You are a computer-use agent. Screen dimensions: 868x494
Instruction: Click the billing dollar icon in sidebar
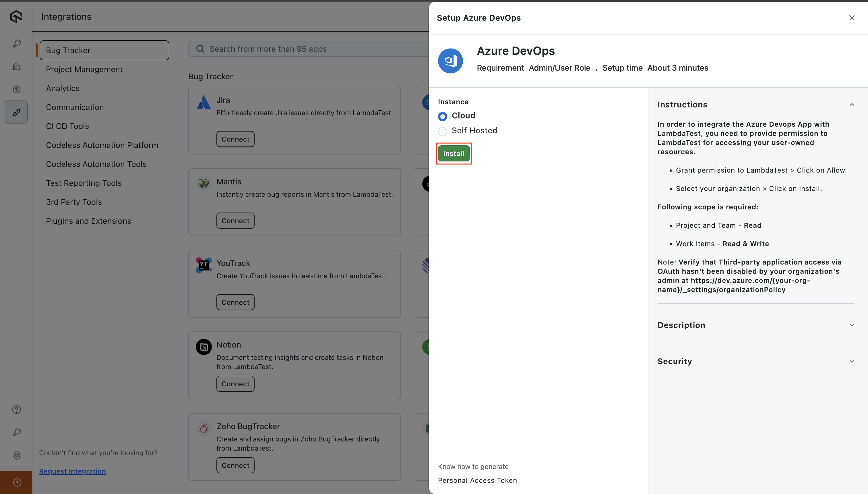coord(16,89)
